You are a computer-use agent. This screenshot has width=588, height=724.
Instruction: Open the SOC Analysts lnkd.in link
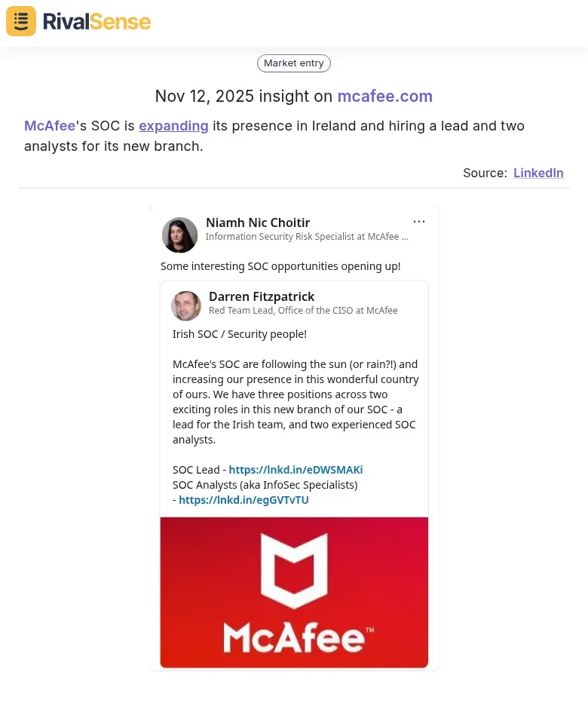[243, 499]
